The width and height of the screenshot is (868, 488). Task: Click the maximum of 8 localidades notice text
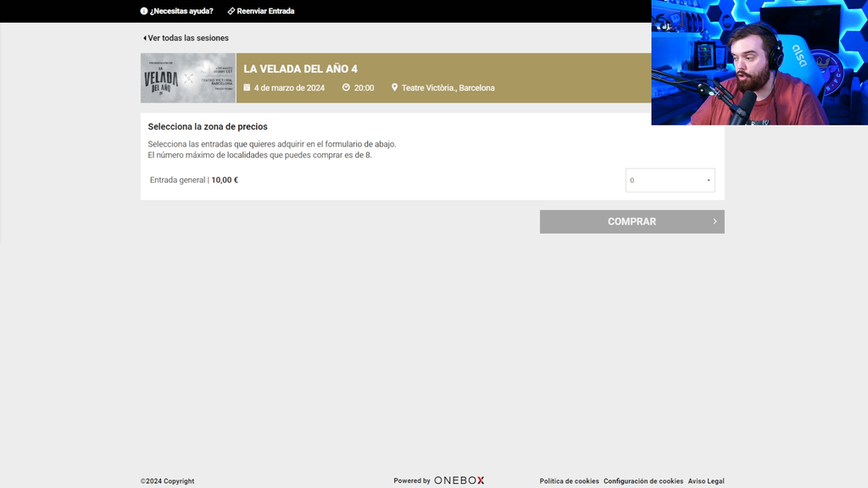coord(259,155)
